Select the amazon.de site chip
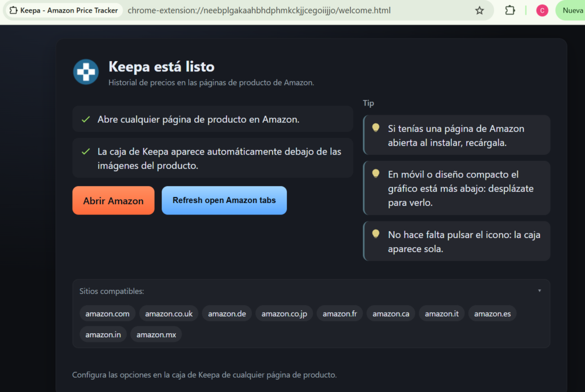Image resolution: width=585 pixels, height=392 pixels. (227, 314)
